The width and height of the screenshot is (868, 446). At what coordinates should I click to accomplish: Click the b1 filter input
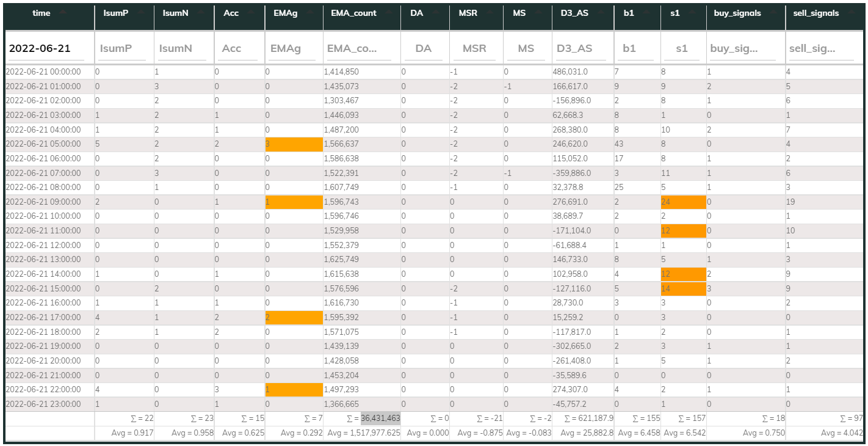coord(636,48)
